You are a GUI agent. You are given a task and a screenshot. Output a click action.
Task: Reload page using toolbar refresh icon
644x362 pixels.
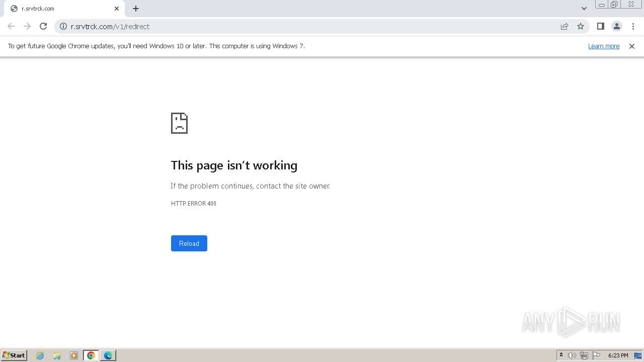(x=43, y=26)
